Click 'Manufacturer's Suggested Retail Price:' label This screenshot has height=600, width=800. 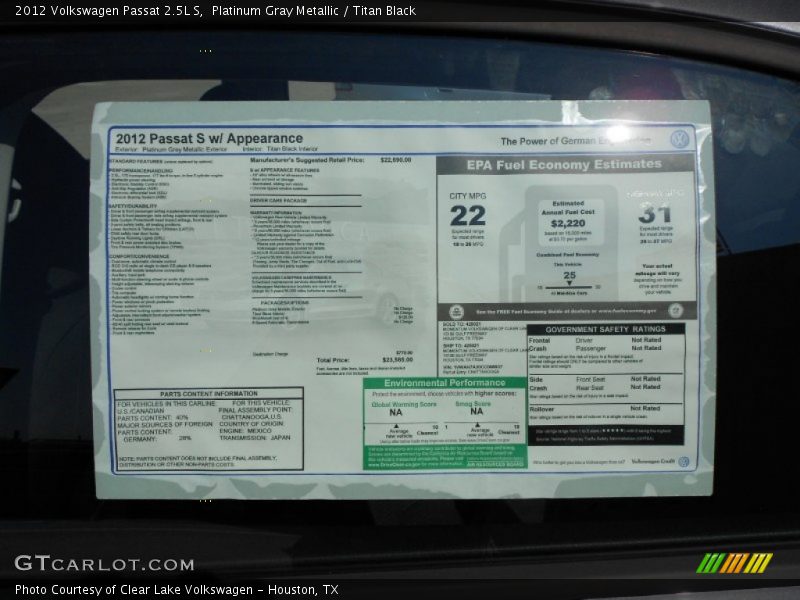pyautogui.click(x=307, y=160)
